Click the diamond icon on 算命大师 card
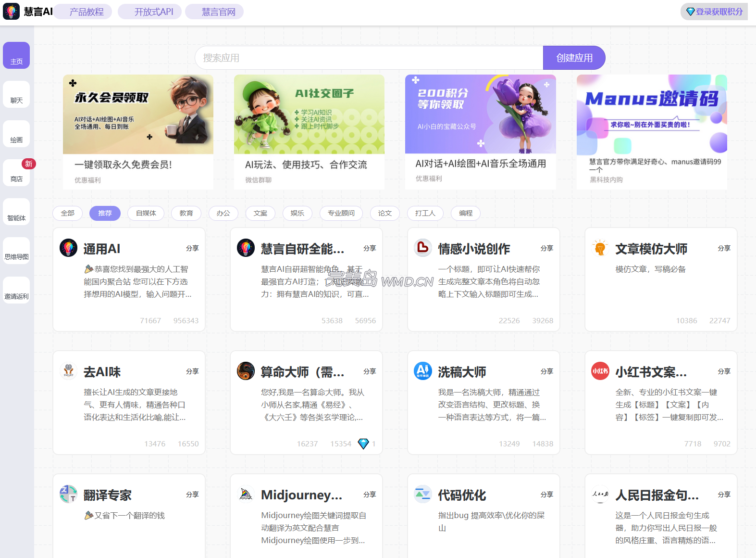 [363, 444]
